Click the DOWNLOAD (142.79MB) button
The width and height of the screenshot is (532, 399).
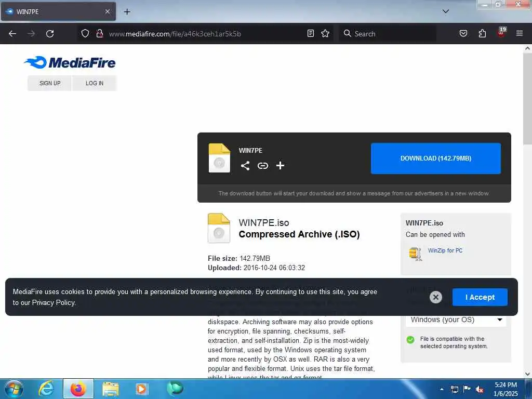click(x=436, y=158)
